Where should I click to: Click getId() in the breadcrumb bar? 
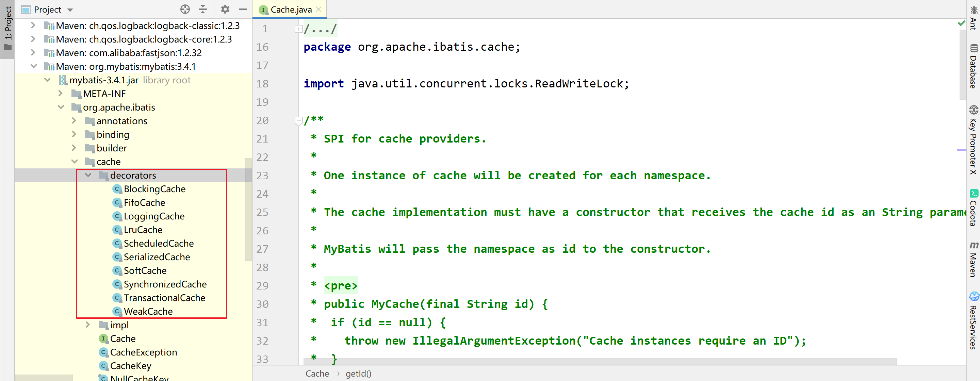(x=358, y=374)
